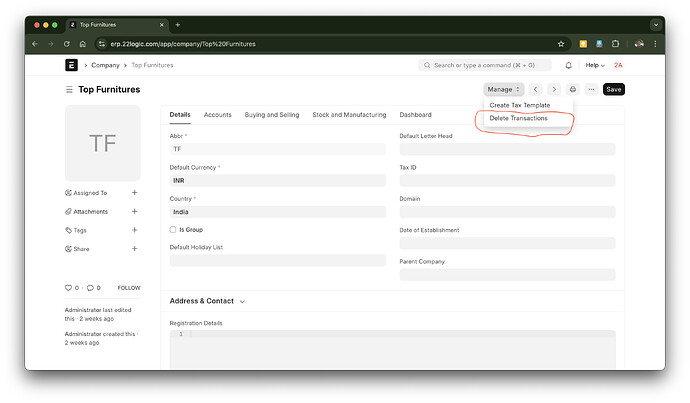Open the Buying and Selling tab
The image size is (690, 403).
pos(272,114)
